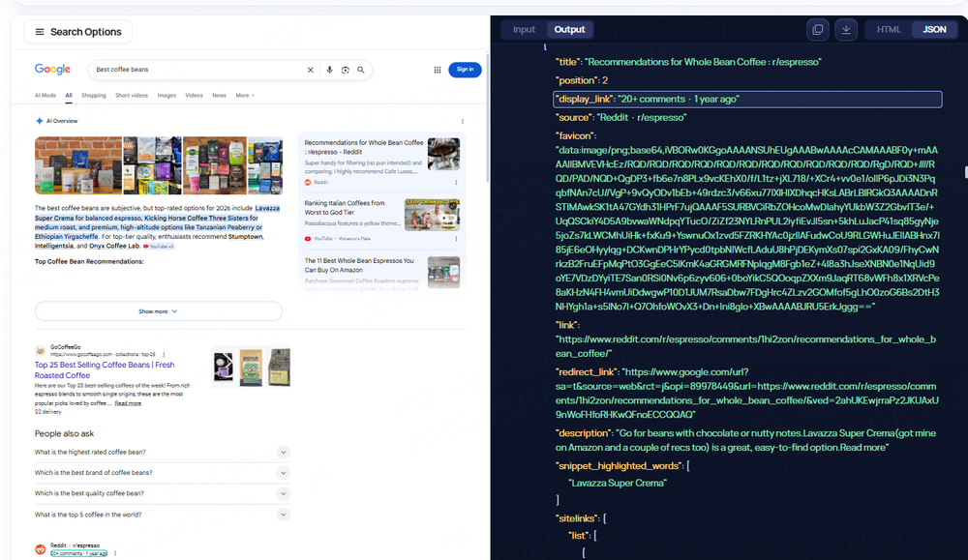Open options for Reddit r/espresso result
968x560 pixels.
tap(115, 553)
